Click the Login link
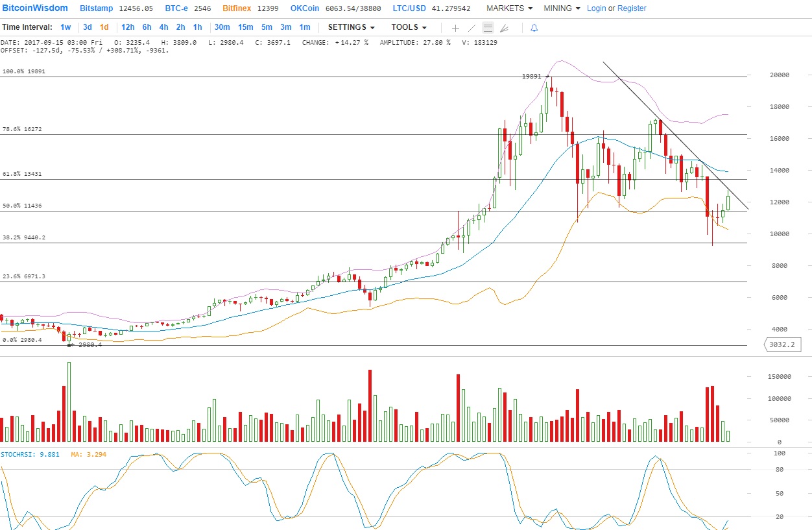 coord(596,8)
